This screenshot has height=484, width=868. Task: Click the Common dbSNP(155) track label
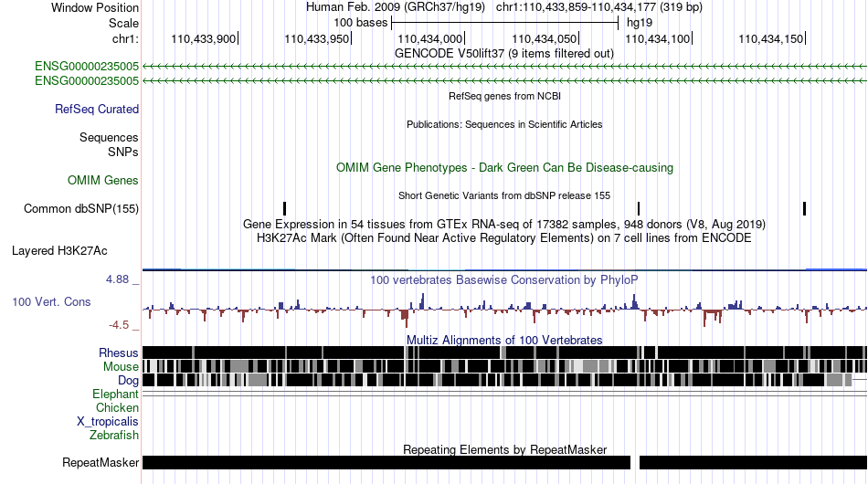[81, 208]
